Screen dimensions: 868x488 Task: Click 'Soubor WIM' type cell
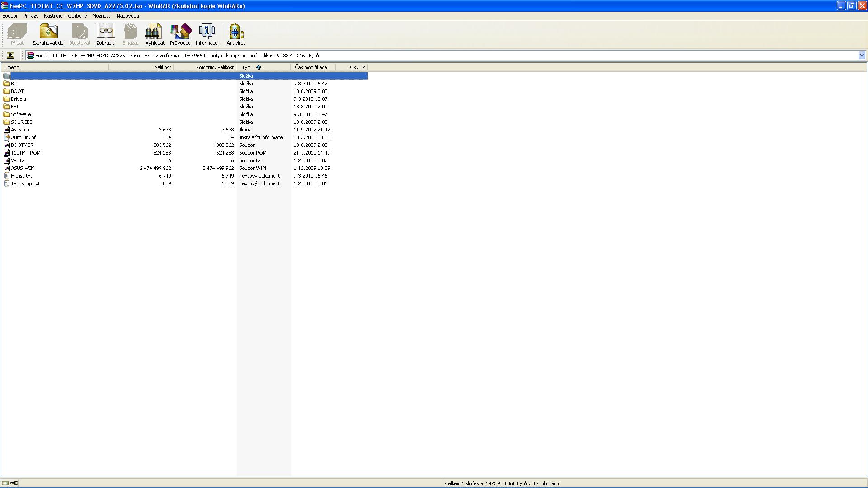[x=253, y=168]
